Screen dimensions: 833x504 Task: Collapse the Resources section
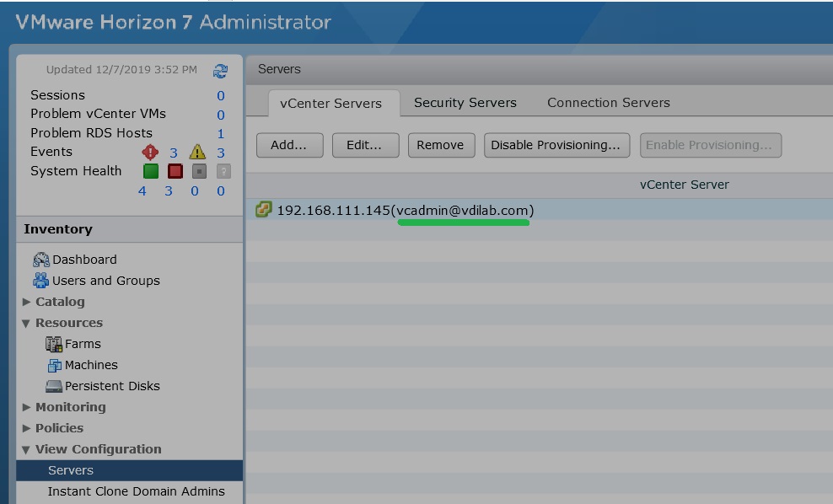(x=26, y=323)
